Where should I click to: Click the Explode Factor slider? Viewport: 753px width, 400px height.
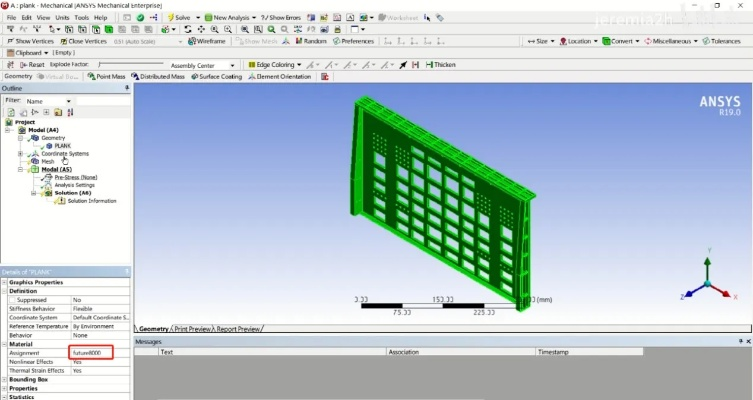(130, 65)
